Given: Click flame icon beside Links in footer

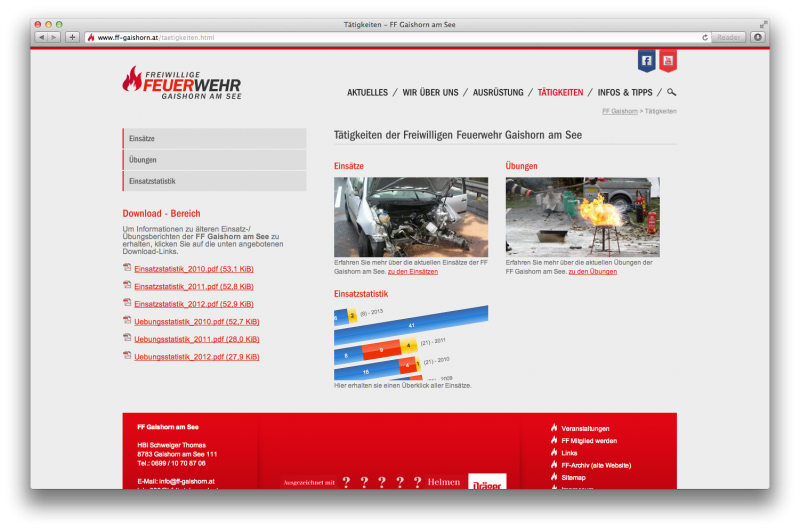Looking at the screenshot, I should pos(554,452).
